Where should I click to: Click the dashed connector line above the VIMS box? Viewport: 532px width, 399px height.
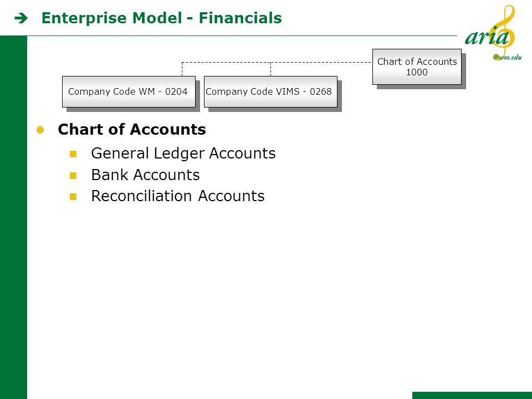pos(271,69)
